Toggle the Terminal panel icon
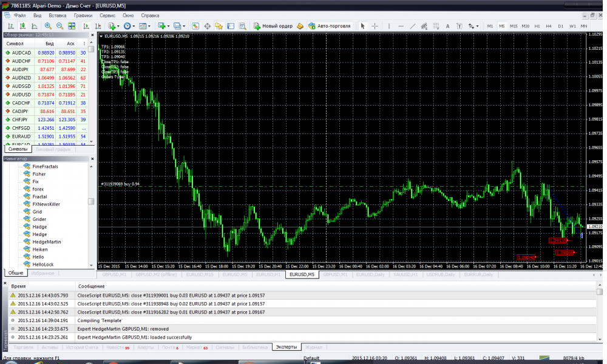 tap(231, 26)
